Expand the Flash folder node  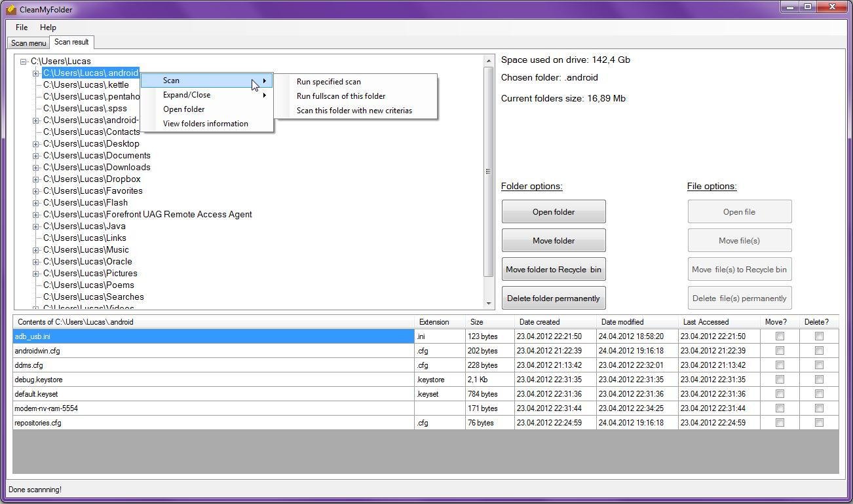pyautogui.click(x=36, y=203)
